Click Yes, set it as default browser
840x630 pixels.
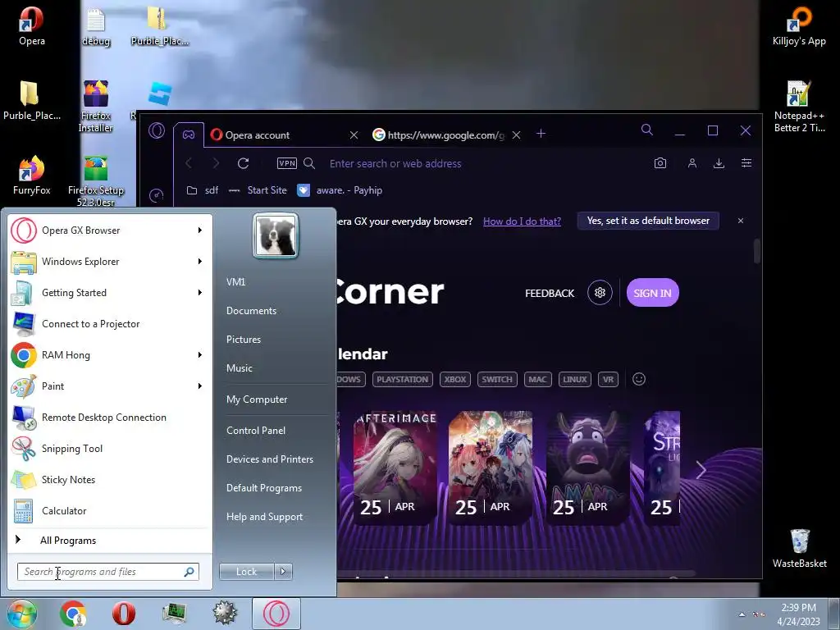[x=648, y=221]
